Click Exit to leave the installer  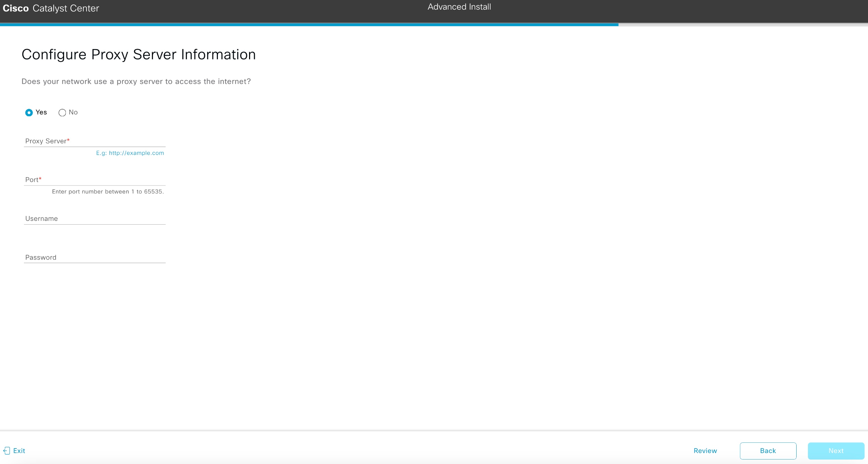[19, 451]
